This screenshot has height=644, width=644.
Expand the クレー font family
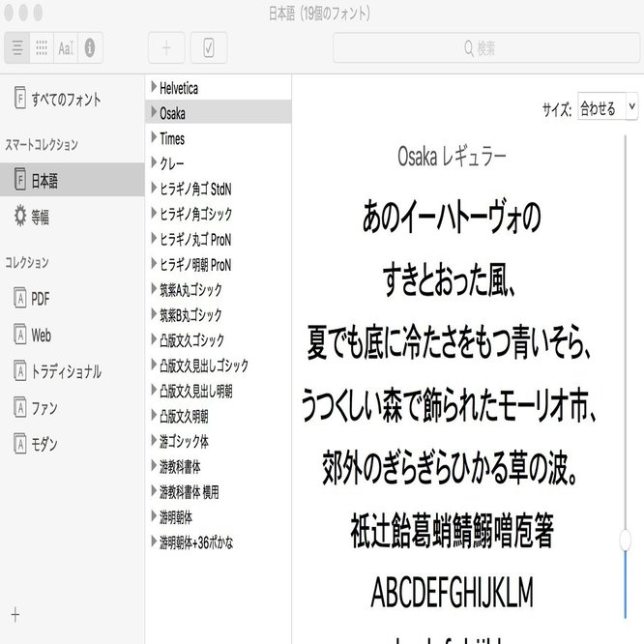tap(154, 162)
